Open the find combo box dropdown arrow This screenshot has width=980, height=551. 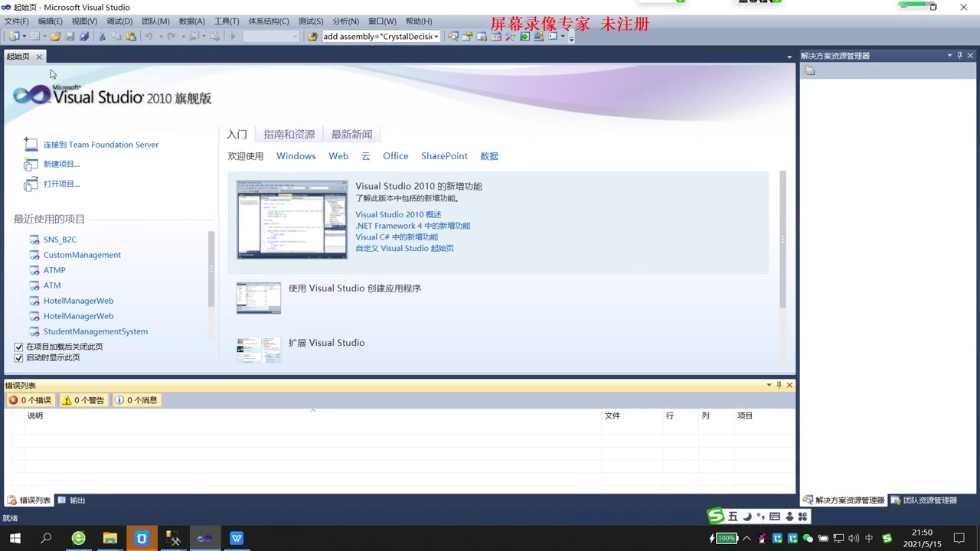436,36
